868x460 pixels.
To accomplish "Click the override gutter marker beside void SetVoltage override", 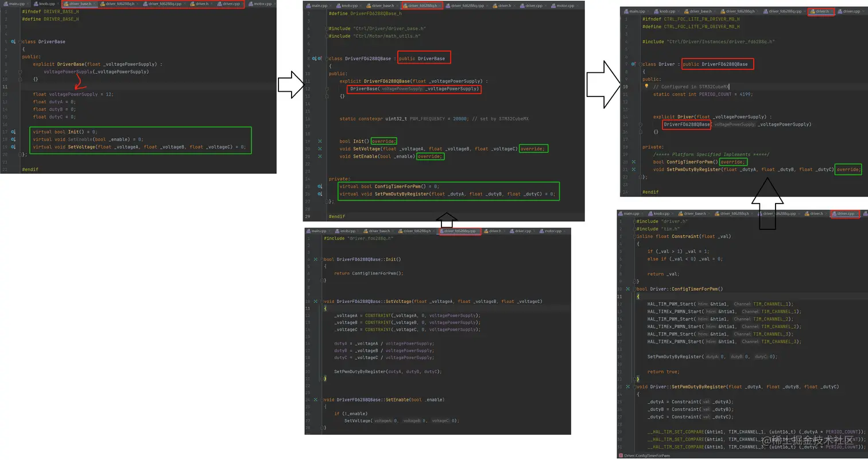I will [320, 149].
